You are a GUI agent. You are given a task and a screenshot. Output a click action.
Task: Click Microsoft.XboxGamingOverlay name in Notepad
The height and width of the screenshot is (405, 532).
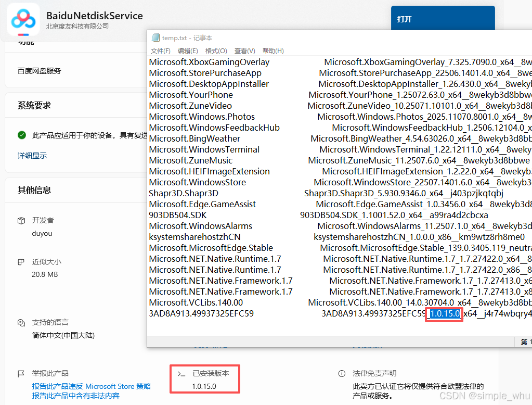[x=209, y=62]
